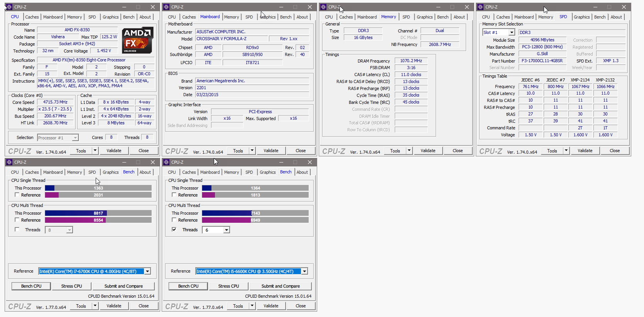Expand the Tools arrow in the Mainboard window
Viewport: 644px width, 317px height.
point(252,151)
